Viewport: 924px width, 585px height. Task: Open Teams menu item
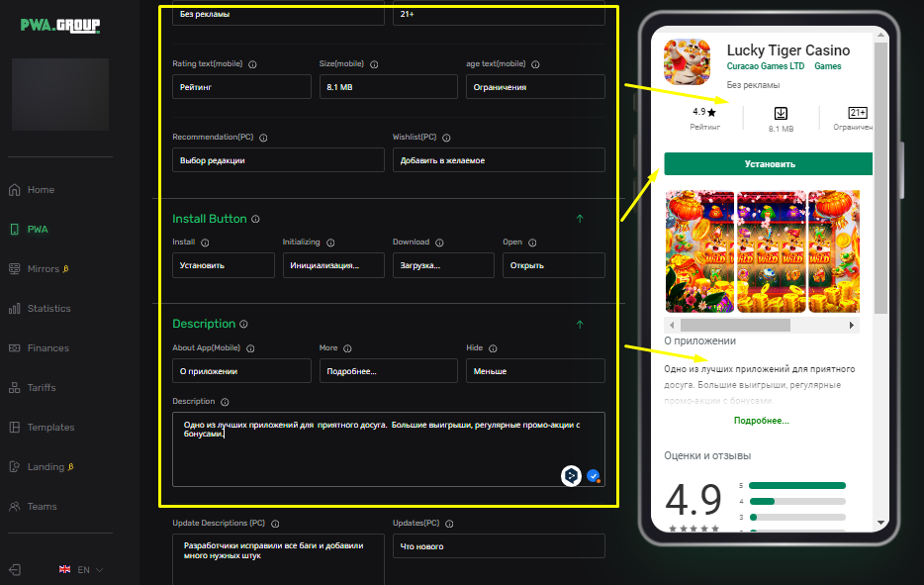(42, 506)
